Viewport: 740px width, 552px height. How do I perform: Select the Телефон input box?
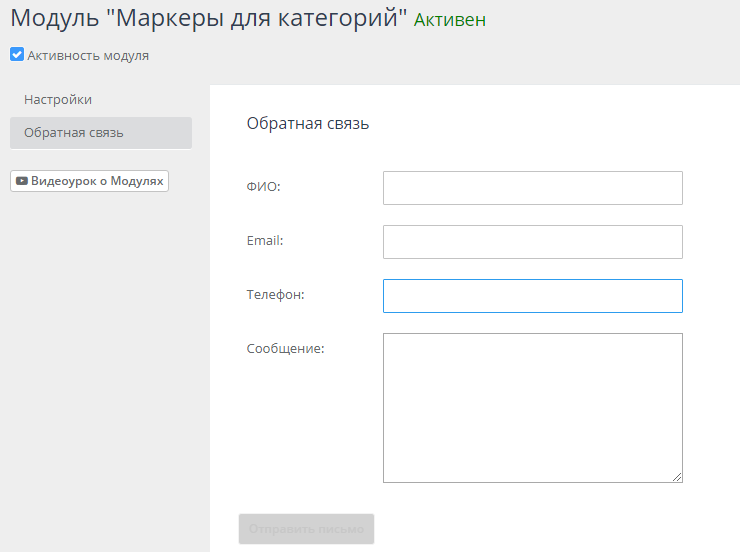point(532,296)
